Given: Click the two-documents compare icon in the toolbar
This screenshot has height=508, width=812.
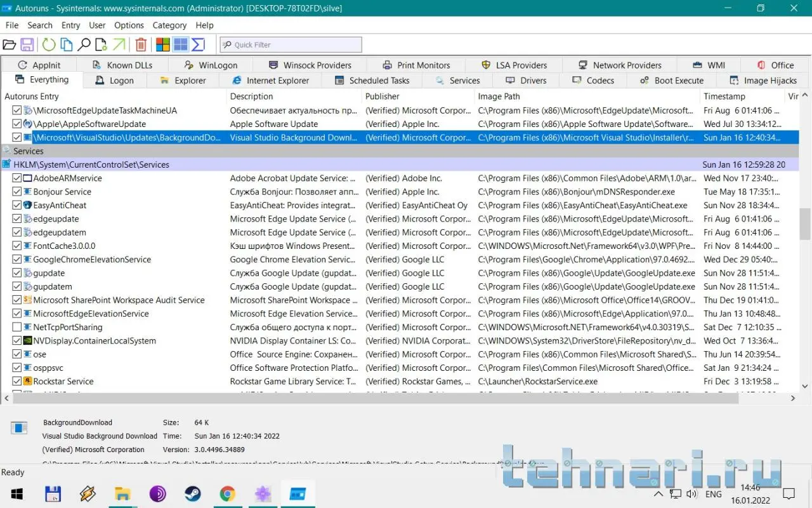Looking at the screenshot, I should point(67,44).
